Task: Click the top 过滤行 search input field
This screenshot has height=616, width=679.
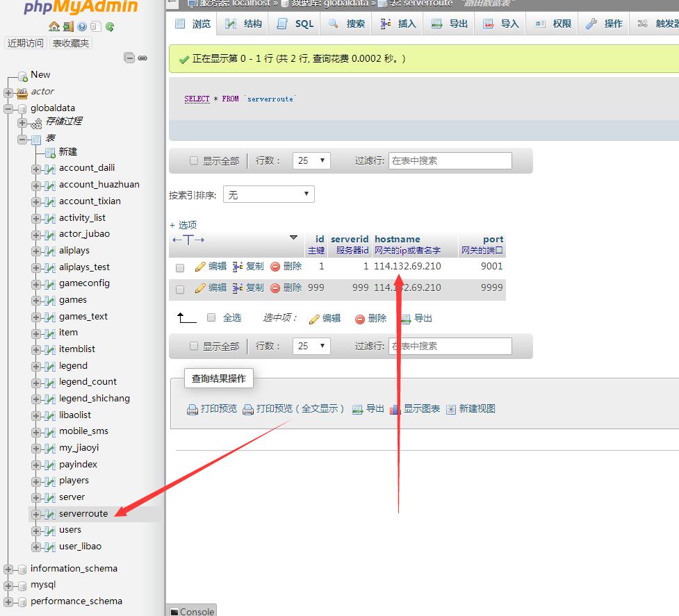Action: click(x=450, y=160)
